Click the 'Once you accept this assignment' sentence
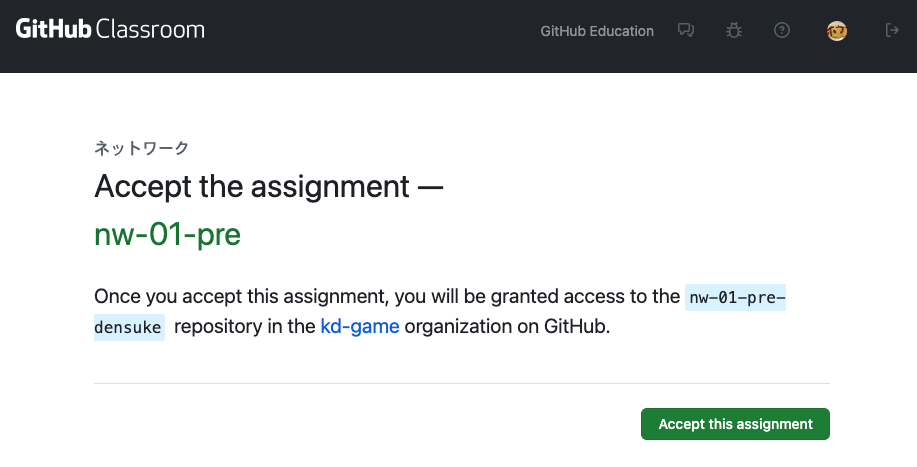 (x=240, y=296)
